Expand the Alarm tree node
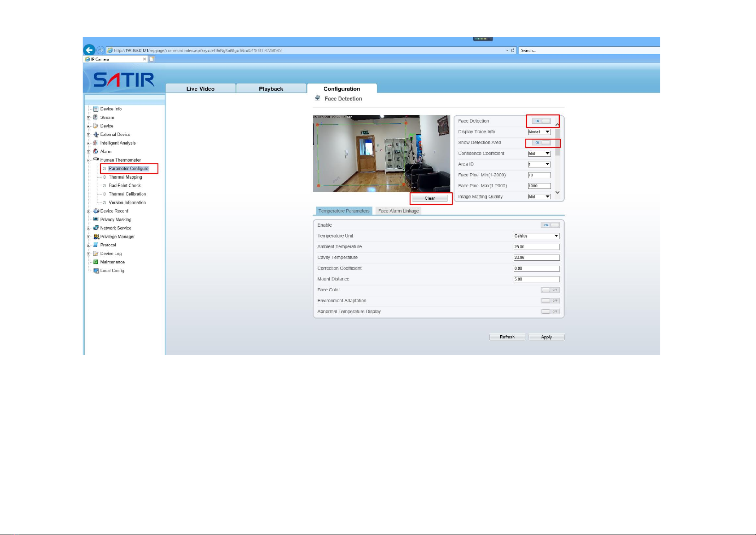Screen dimensions: 756x535 tap(88, 152)
